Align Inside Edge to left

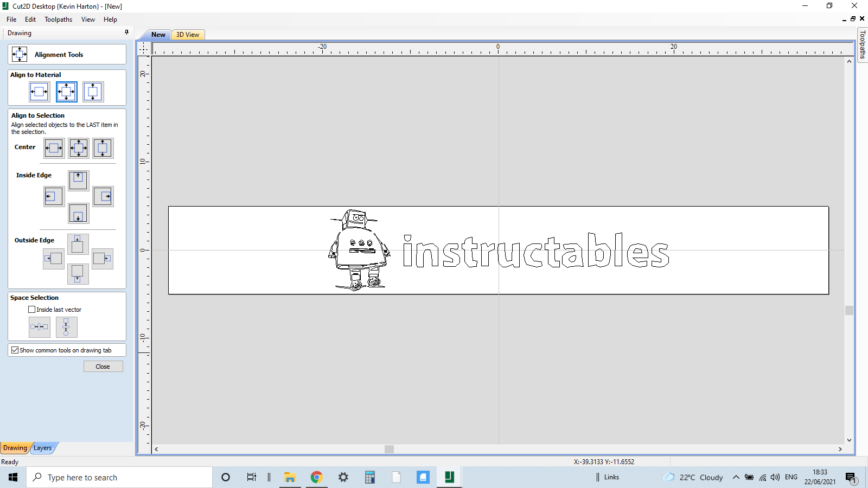(54, 196)
